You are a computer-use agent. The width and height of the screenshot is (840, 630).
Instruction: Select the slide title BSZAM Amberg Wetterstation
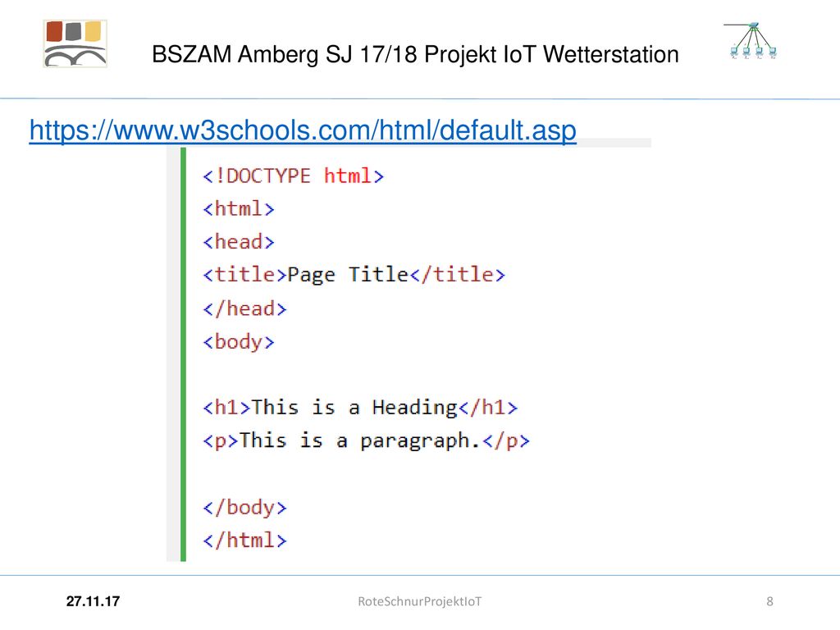click(415, 54)
